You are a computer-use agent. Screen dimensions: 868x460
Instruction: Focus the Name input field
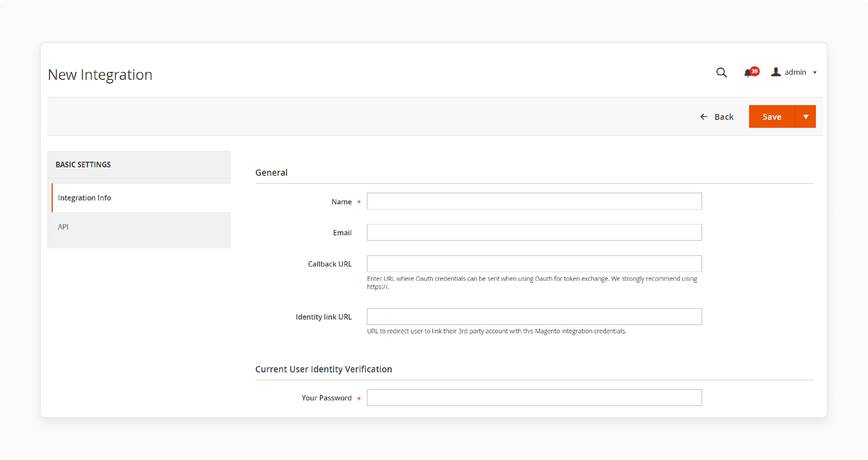(x=534, y=201)
